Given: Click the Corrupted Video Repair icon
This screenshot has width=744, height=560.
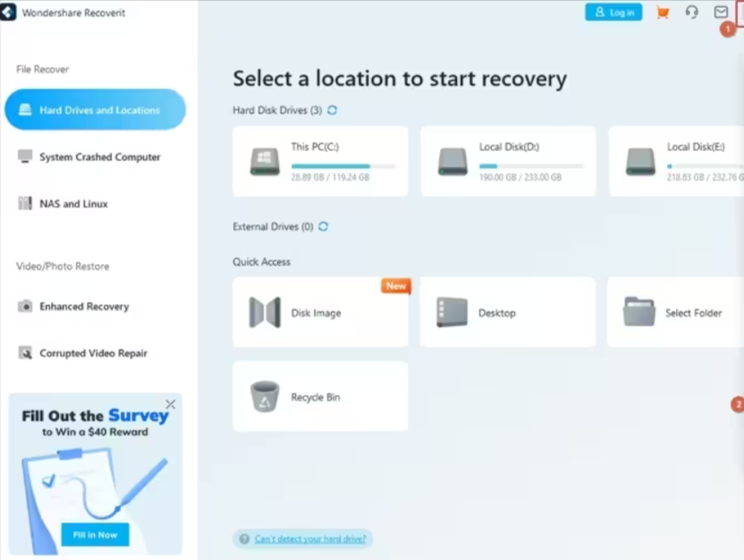Looking at the screenshot, I should [x=25, y=352].
